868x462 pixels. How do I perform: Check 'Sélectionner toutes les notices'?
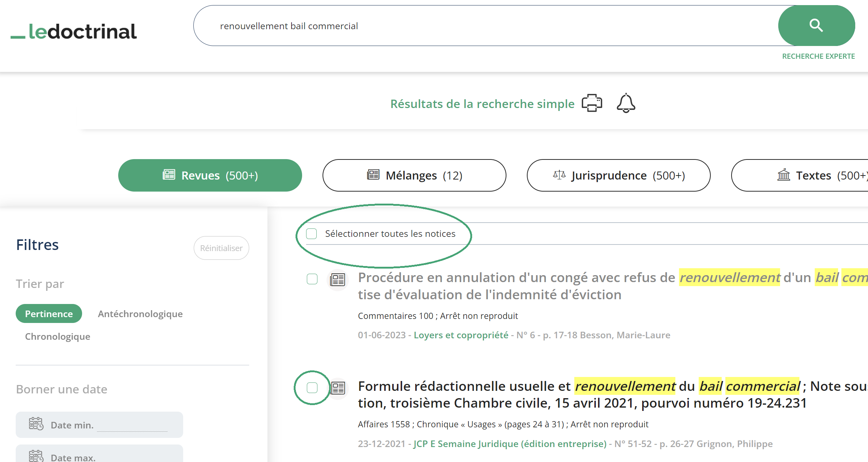[x=311, y=234]
